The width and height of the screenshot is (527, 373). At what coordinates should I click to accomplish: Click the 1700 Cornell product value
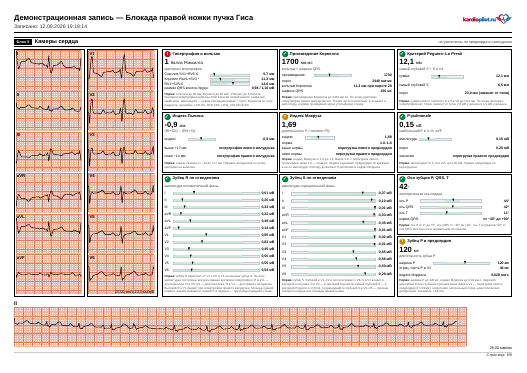point(290,61)
